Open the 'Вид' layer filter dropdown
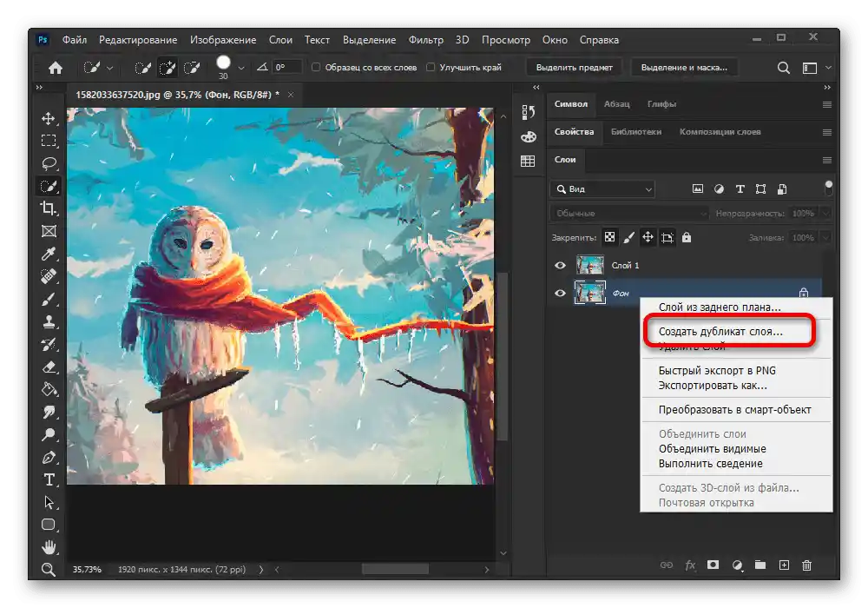Screen dimensions: 868x608 click(602, 188)
